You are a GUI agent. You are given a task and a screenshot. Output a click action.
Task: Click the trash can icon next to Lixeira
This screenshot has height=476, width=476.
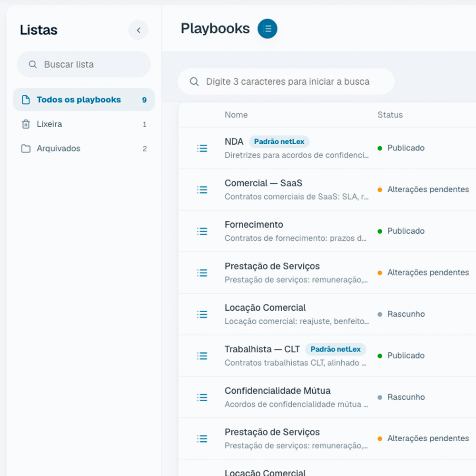(26, 124)
